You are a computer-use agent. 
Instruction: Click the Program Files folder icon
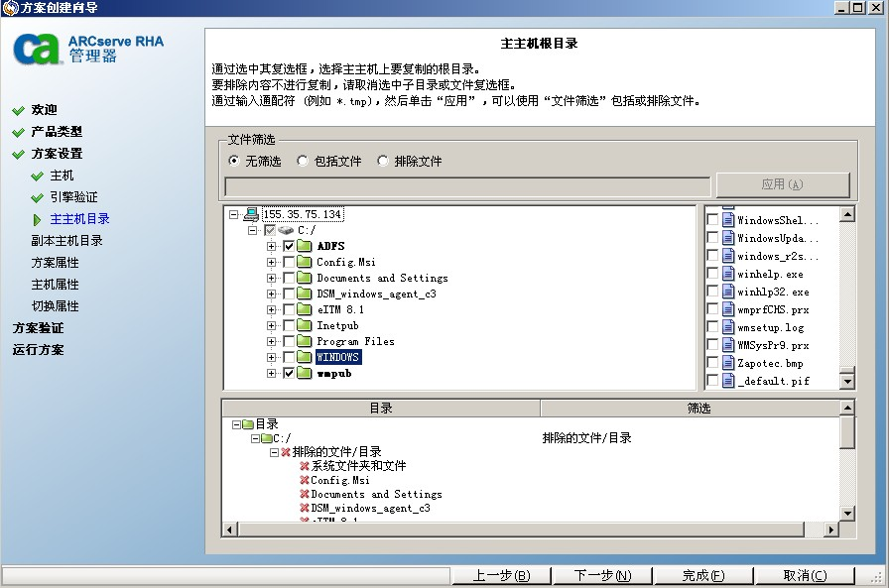[x=305, y=341]
